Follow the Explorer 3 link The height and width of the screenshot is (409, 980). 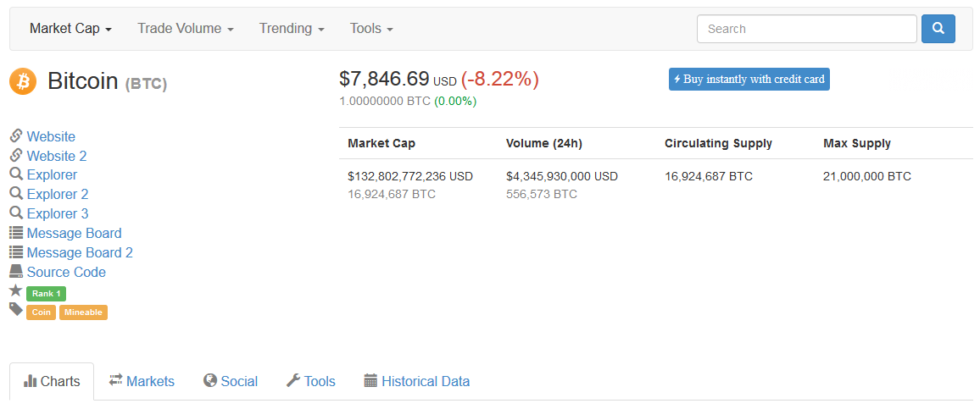point(58,213)
